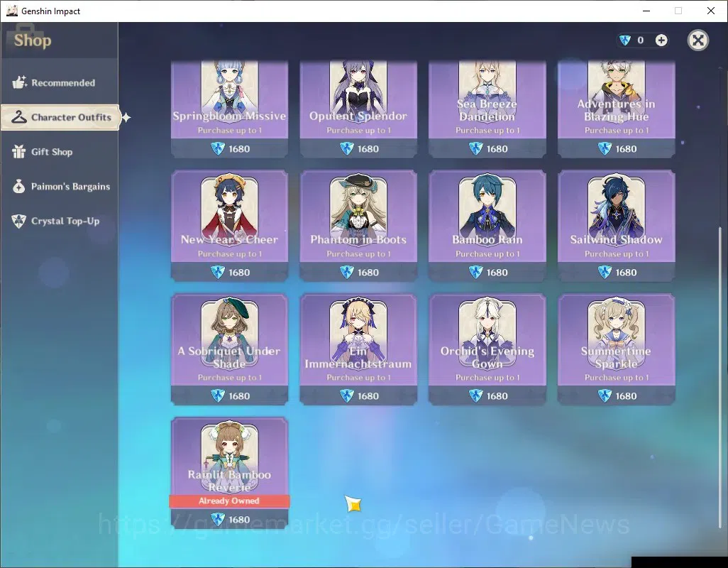Click the Gift Shop gift box icon
Image resolution: width=728 pixels, height=568 pixels.
coord(19,151)
